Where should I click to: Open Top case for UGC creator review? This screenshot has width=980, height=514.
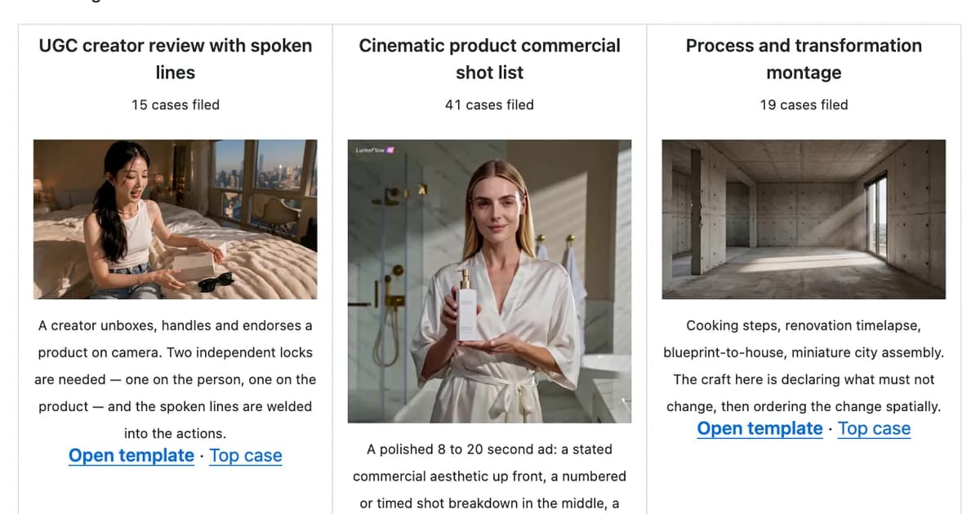click(246, 455)
